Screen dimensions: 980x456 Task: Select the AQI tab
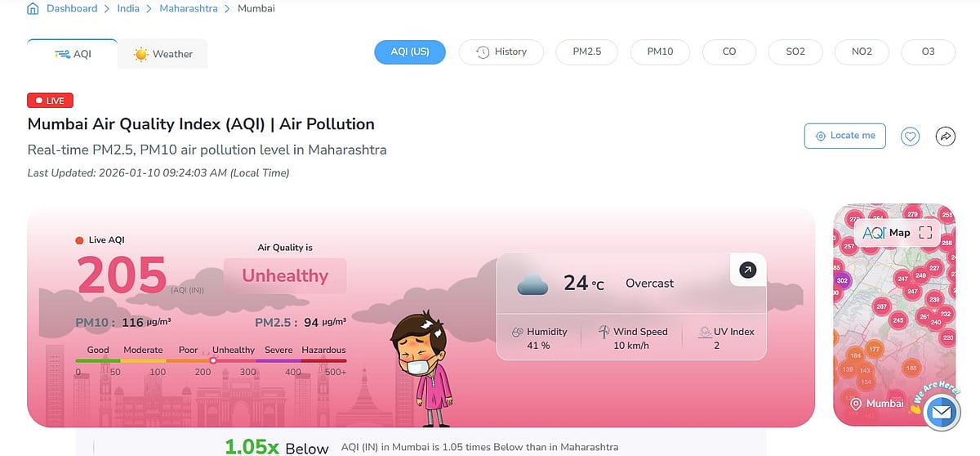coord(73,55)
